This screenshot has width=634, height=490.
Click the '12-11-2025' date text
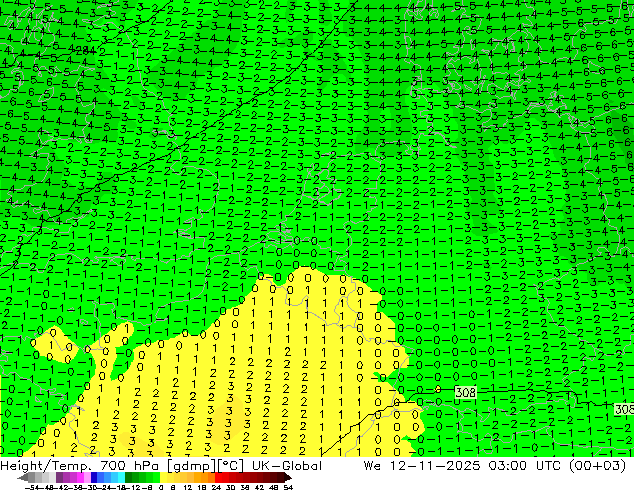click(435, 466)
